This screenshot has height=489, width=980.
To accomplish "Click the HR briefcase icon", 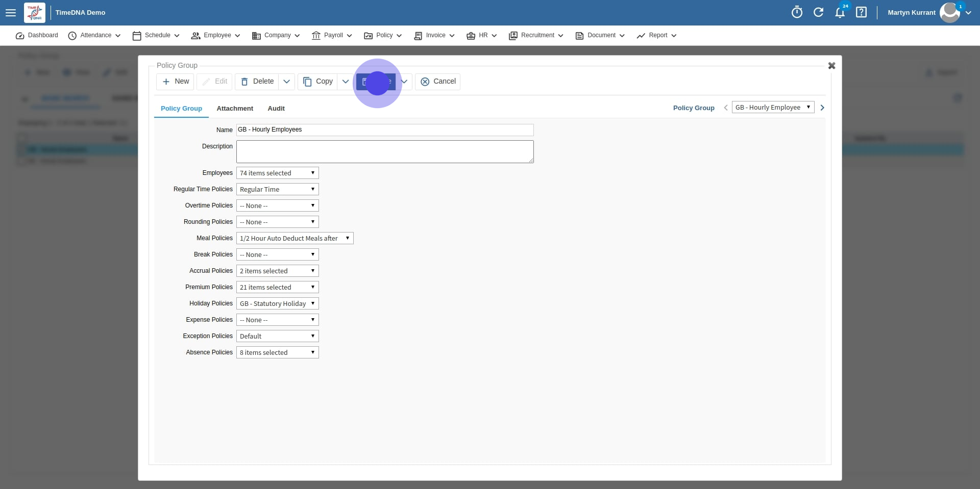I will point(471,36).
